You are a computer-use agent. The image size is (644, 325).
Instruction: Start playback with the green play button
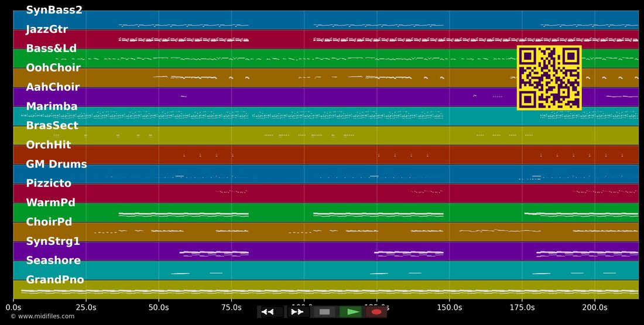(x=351, y=312)
